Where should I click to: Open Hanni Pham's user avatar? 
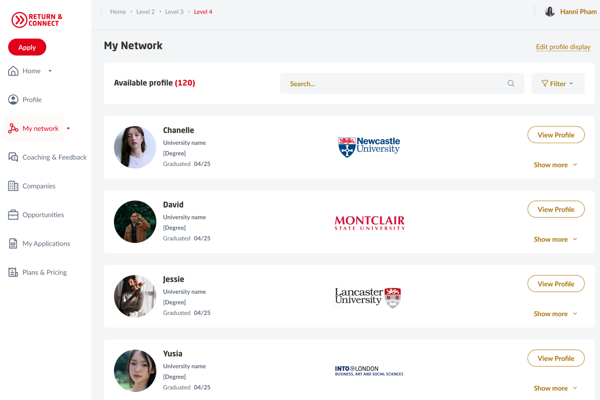click(x=550, y=12)
